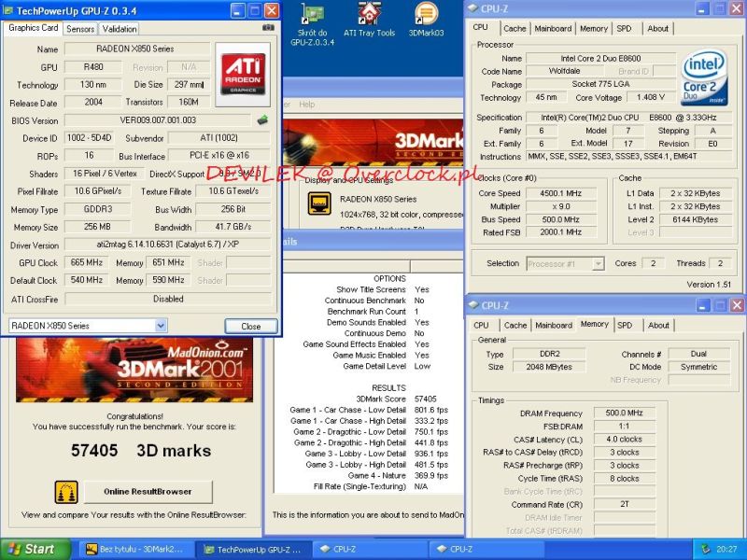
Task: Click the system tray icon next to the clock
Action: pos(706,549)
